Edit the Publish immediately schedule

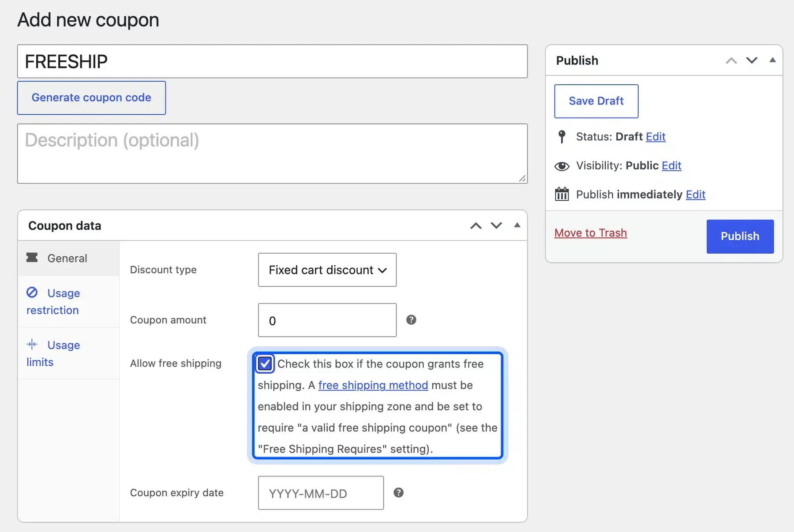[695, 195]
